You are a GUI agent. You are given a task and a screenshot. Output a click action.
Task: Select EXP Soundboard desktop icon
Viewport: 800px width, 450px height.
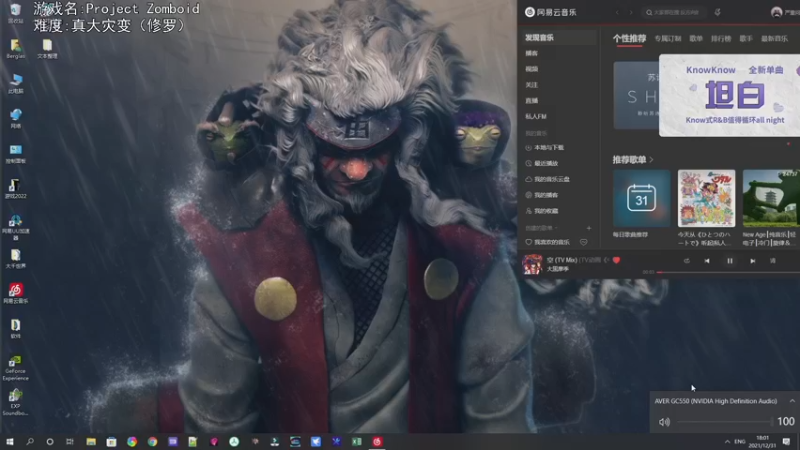tap(15, 403)
